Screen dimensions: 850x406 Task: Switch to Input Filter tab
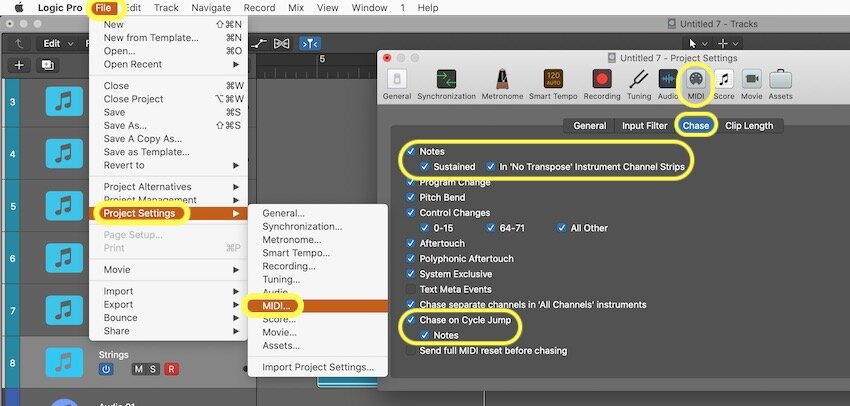pos(645,125)
